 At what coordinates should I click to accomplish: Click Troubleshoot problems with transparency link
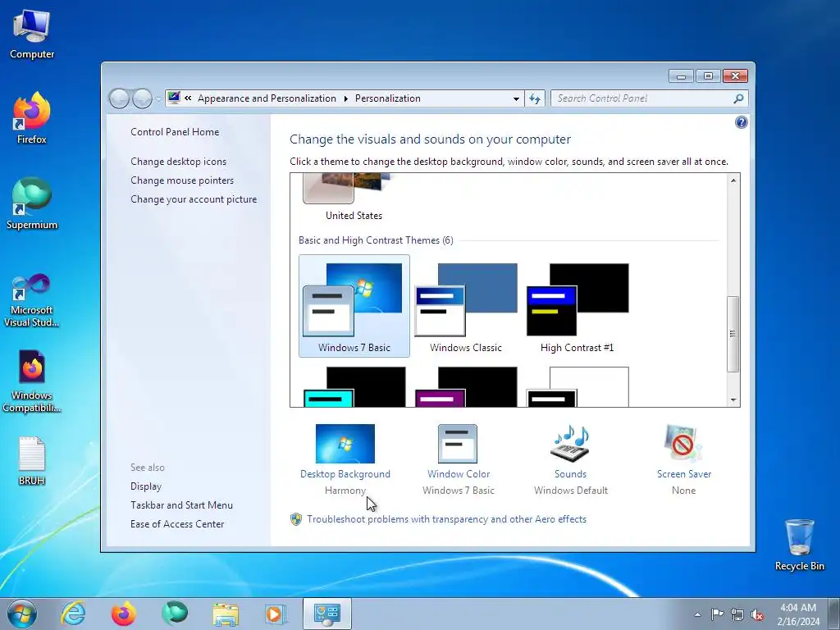(x=446, y=519)
